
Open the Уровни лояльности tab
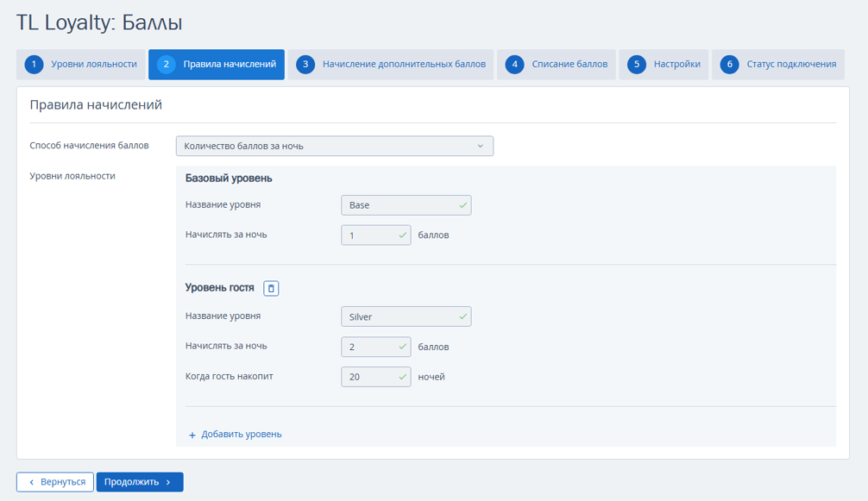[x=81, y=64]
